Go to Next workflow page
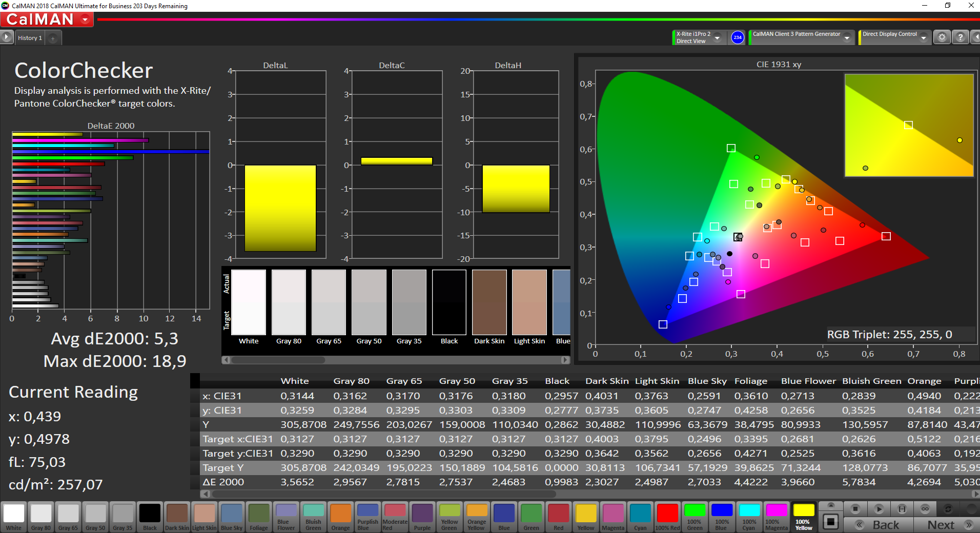The image size is (980, 533). point(946,525)
